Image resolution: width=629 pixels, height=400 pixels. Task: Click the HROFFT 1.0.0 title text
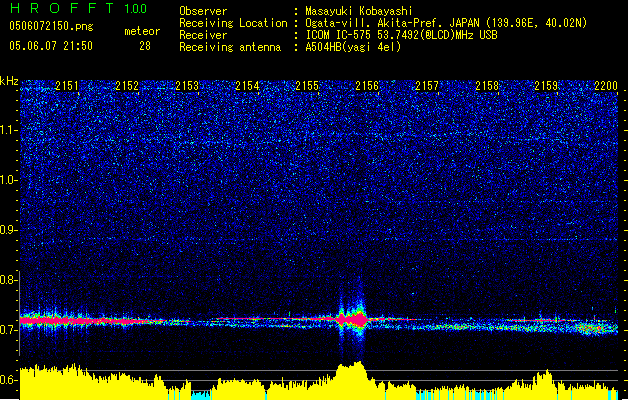[79, 8]
